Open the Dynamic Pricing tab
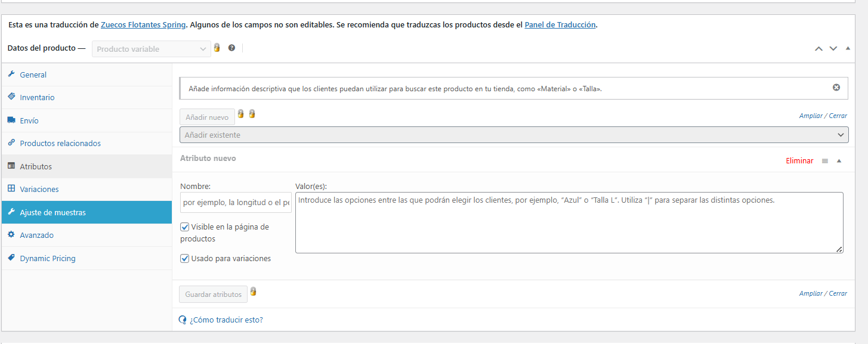Screen dimensions: 868x344 (x=48, y=258)
